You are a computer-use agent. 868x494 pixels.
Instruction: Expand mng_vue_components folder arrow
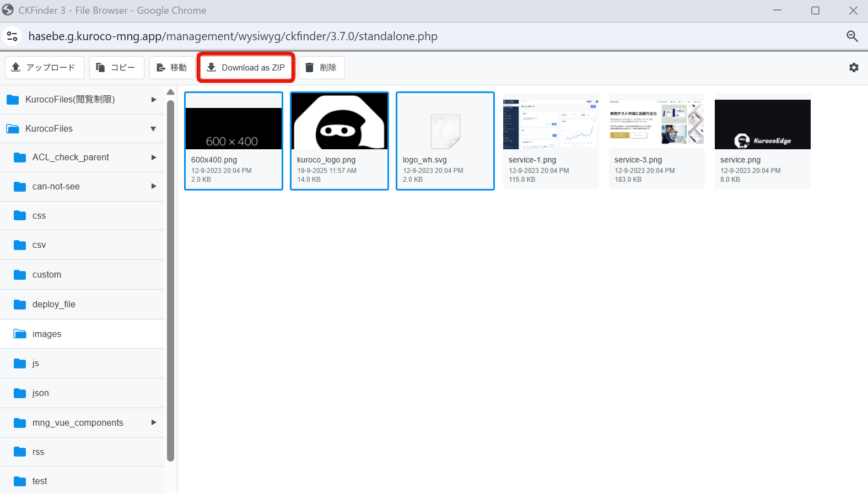pos(154,422)
